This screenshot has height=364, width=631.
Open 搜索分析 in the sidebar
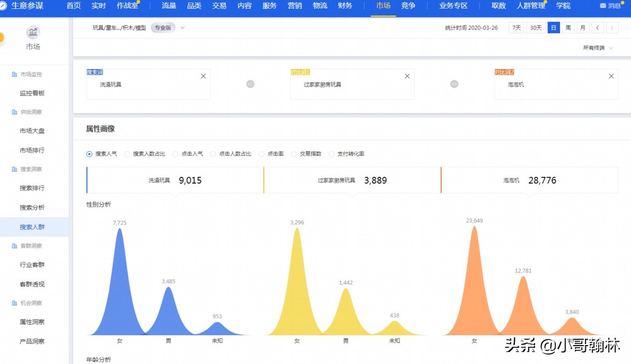tap(32, 207)
